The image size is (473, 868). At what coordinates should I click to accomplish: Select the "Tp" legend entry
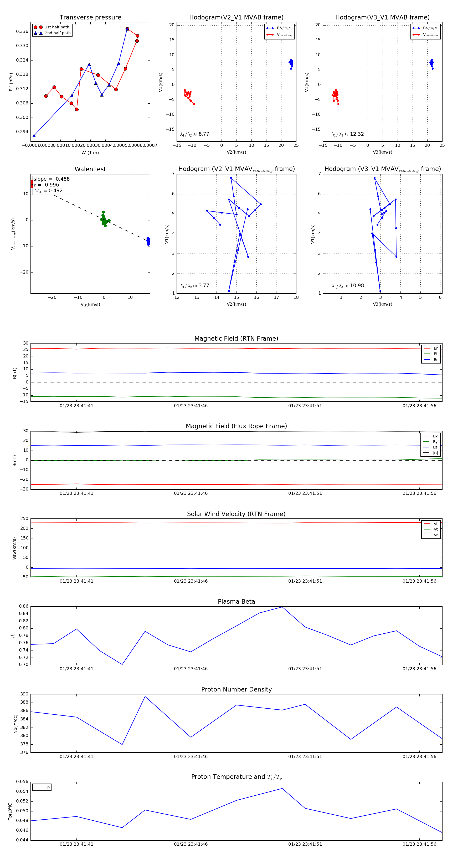point(42,787)
